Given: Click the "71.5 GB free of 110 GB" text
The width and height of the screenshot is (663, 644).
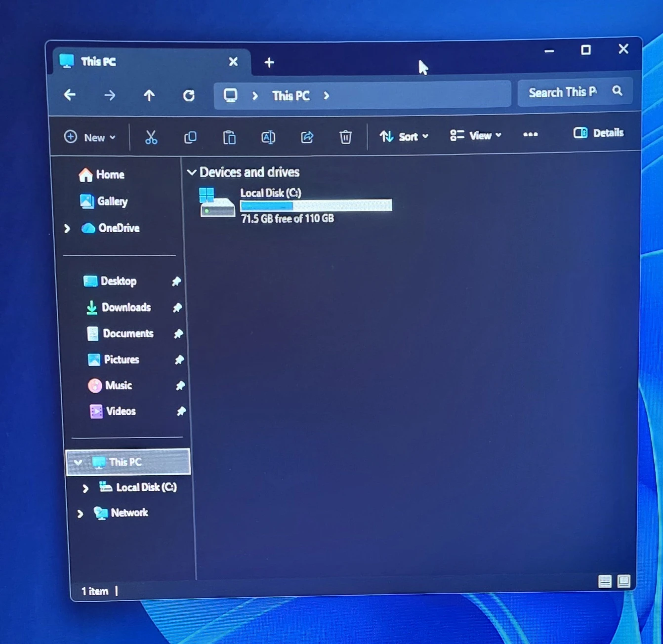Looking at the screenshot, I should [x=288, y=218].
